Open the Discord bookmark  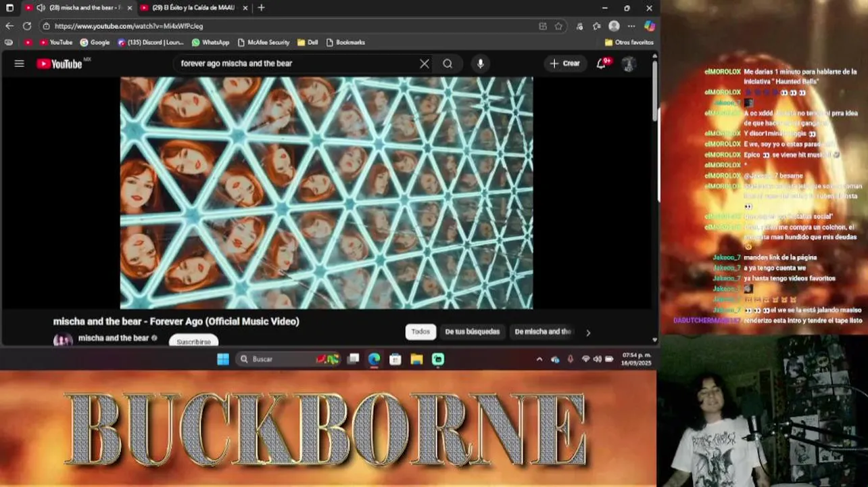click(150, 42)
